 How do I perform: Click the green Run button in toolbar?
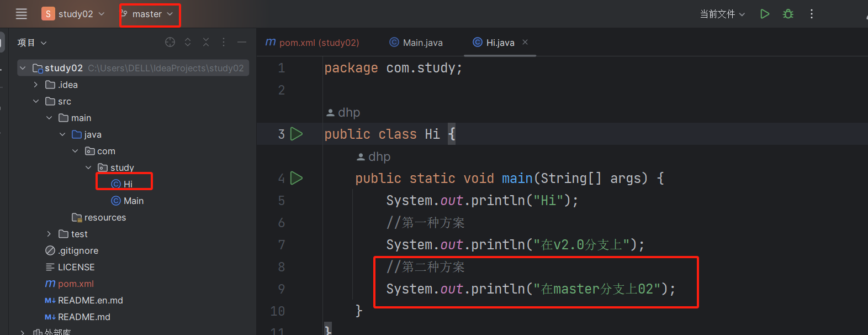765,14
